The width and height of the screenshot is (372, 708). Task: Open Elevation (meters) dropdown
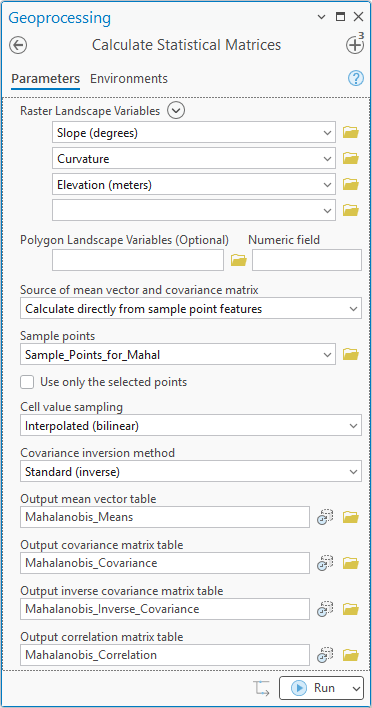[327, 185]
